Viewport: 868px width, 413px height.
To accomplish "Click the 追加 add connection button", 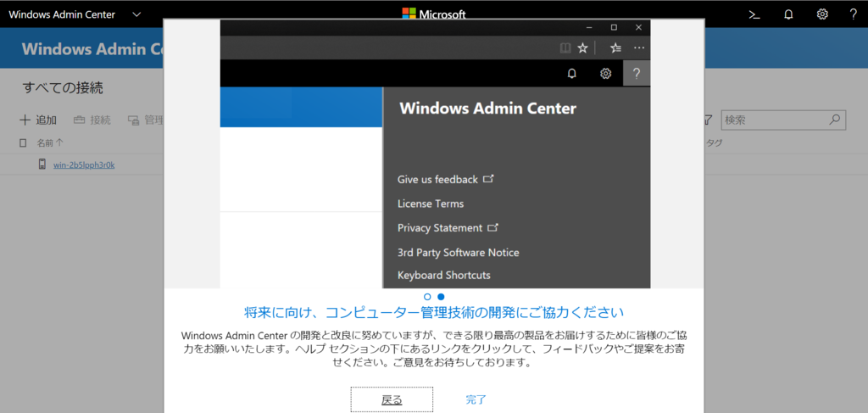I will pyautogui.click(x=38, y=120).
